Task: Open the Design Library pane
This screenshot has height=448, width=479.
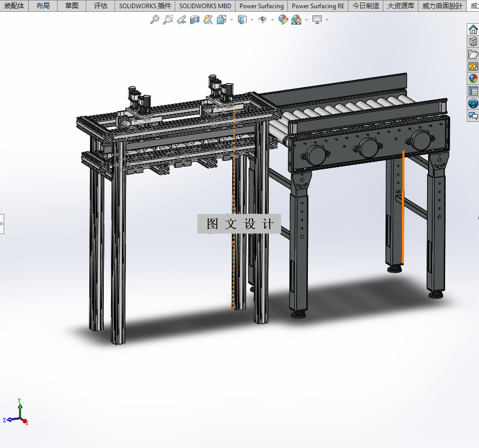Action: click(x=473, y=42)
